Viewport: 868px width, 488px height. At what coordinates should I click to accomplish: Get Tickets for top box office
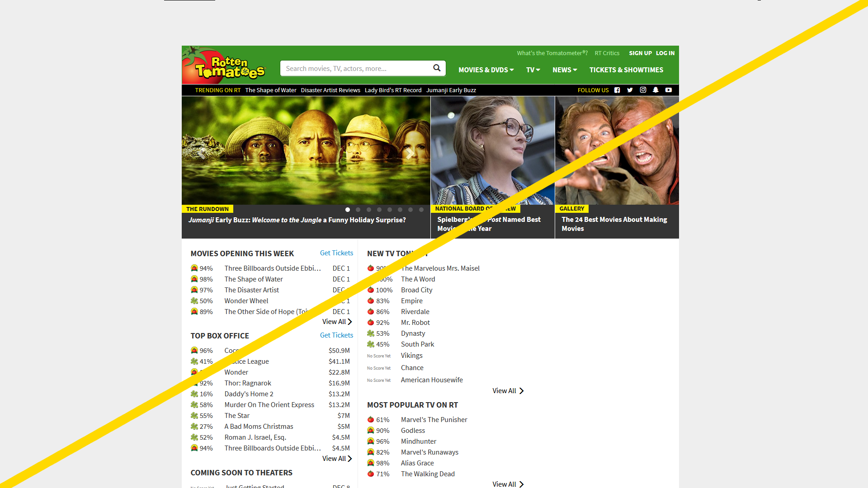(336, 335)
